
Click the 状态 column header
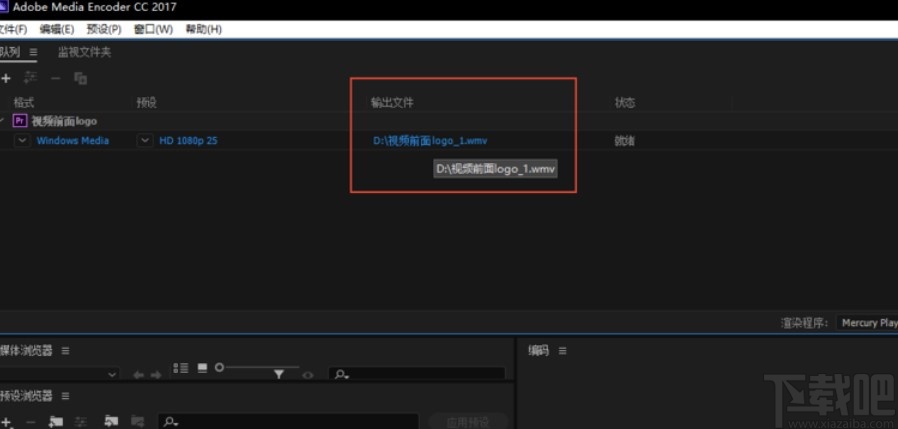[625, 103]
